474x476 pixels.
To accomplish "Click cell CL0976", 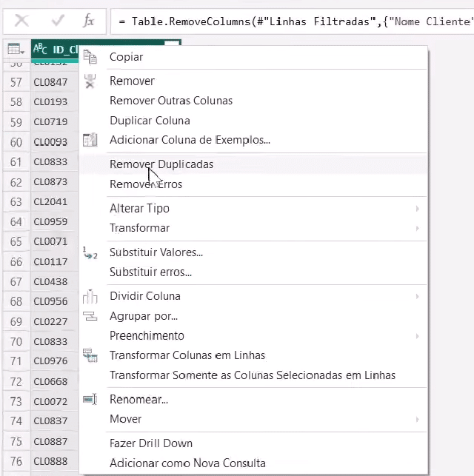I will coord(50,361).
